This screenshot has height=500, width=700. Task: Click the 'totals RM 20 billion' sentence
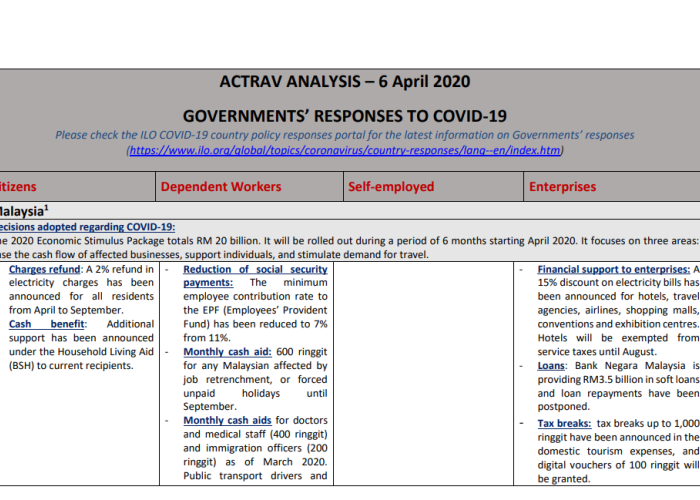tap(349, 241)
